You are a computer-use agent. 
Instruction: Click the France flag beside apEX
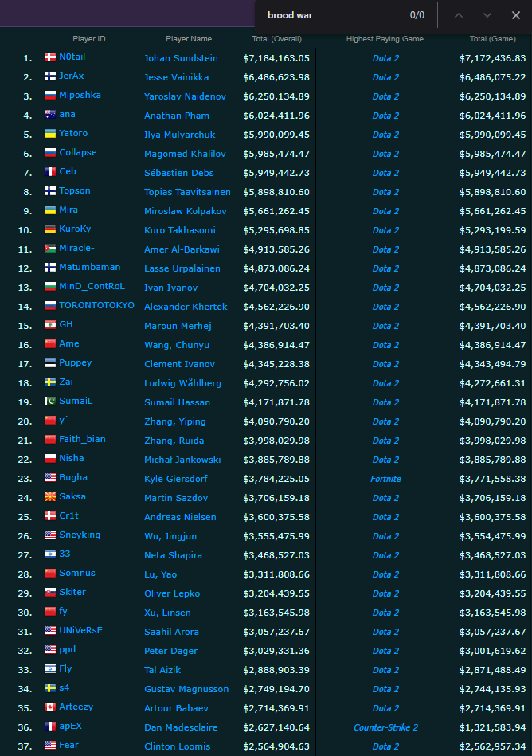tap(50, 726)
